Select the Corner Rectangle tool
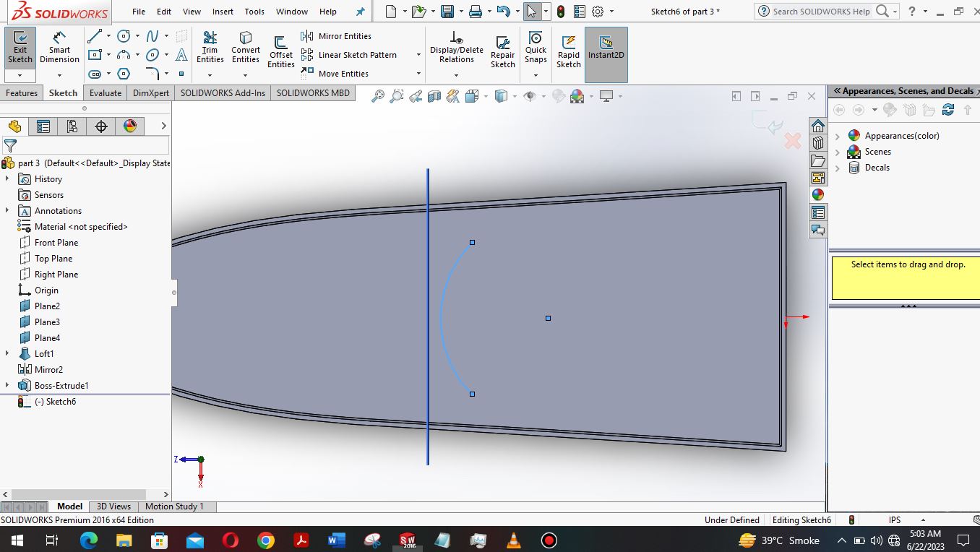The height and width of the screenshot is (552, 980). [95, 55]
